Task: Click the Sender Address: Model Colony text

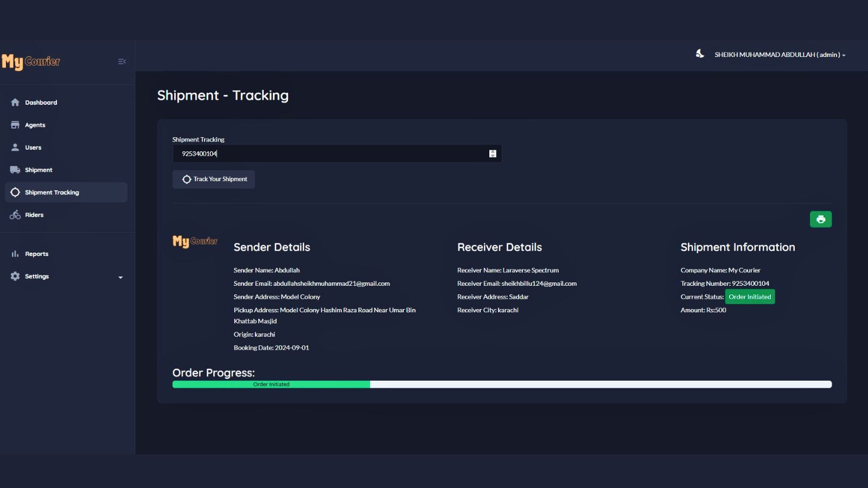Action: tap(277, 297)
